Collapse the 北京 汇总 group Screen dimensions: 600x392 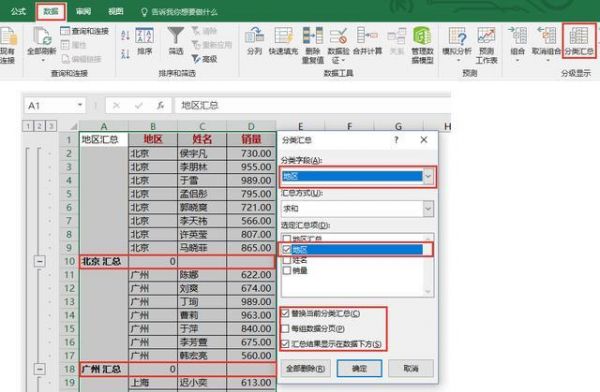coord(39,261)
